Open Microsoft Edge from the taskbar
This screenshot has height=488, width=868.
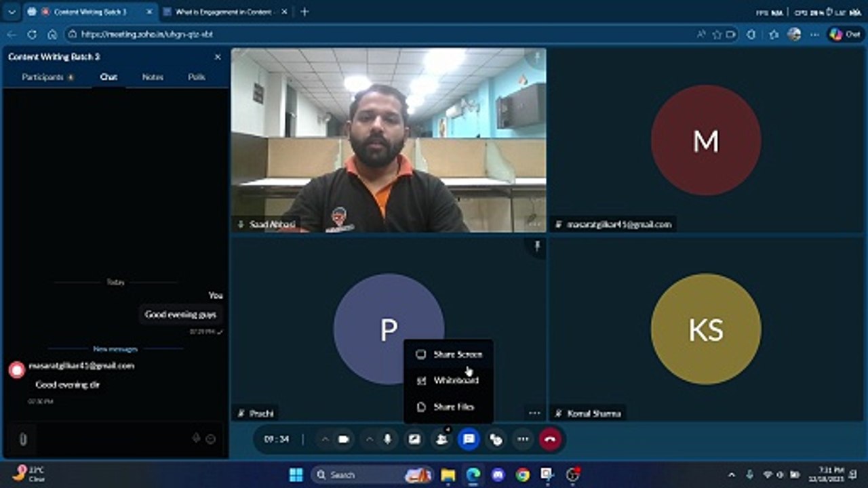pyautogui.click(x=473, y=475)
